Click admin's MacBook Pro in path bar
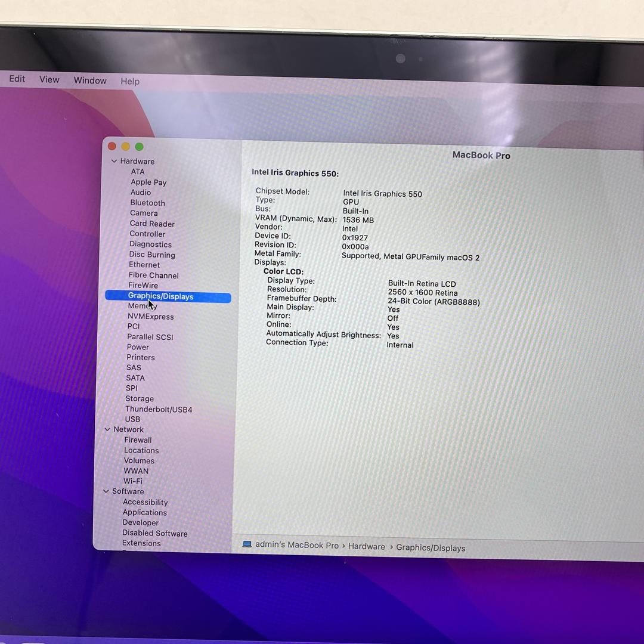Screen dimensions: 644x644 tap(296, 546)
